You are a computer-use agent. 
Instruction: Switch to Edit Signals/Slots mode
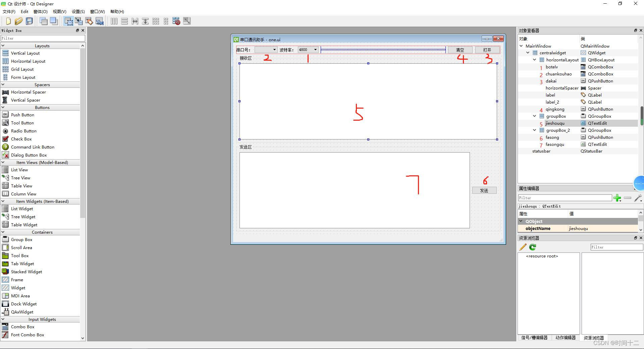[79, 21]
